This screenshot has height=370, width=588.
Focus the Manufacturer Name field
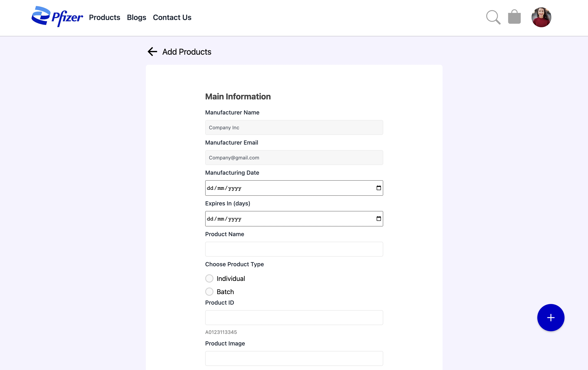click(294, 127)
